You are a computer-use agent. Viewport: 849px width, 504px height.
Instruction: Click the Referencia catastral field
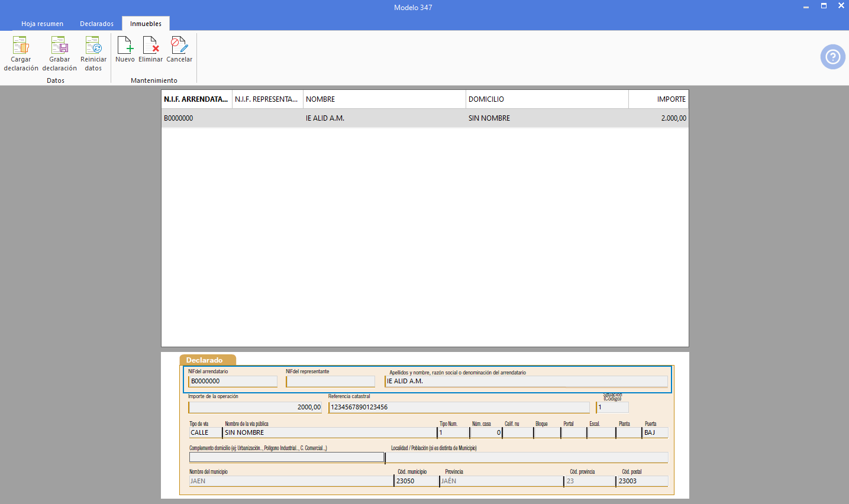tap(459, 408)
